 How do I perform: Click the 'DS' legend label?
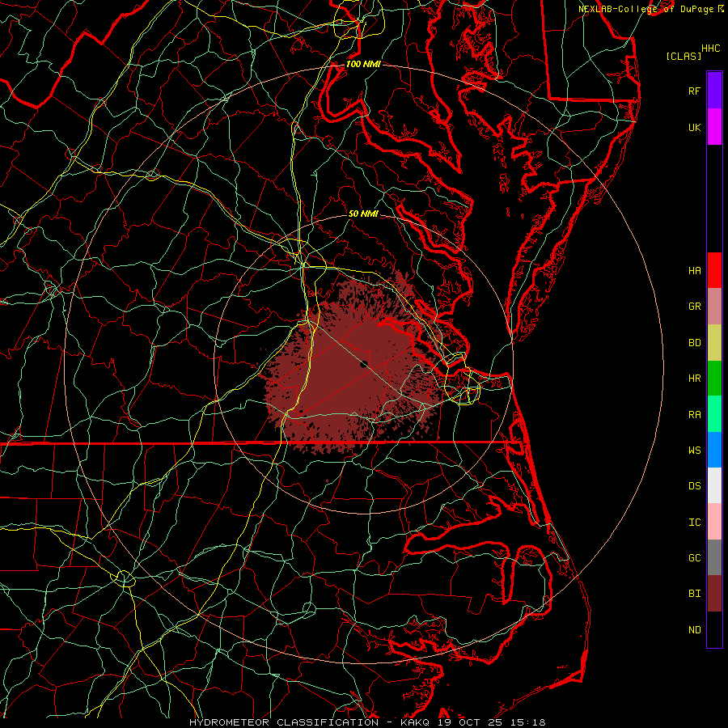tap(694, 485)
